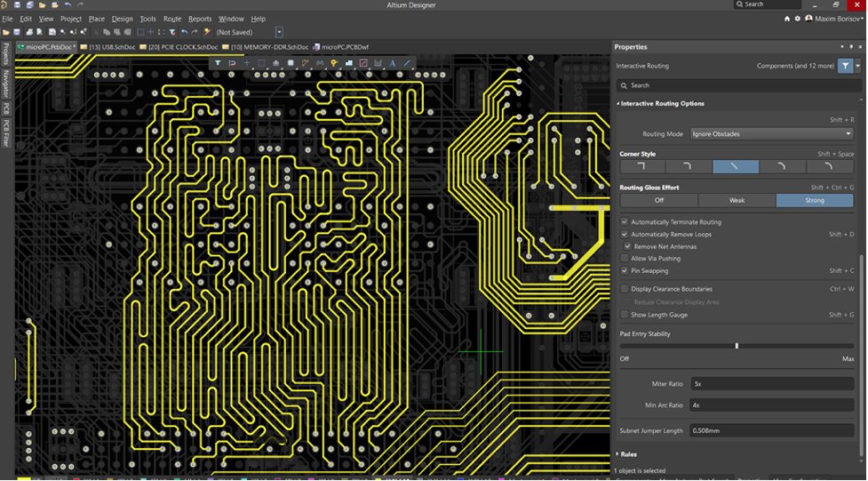Viewport: 868px width, 481px height.
Task: Enable Display Clearance Boundaries checkbox
Action: pos(625,289)
